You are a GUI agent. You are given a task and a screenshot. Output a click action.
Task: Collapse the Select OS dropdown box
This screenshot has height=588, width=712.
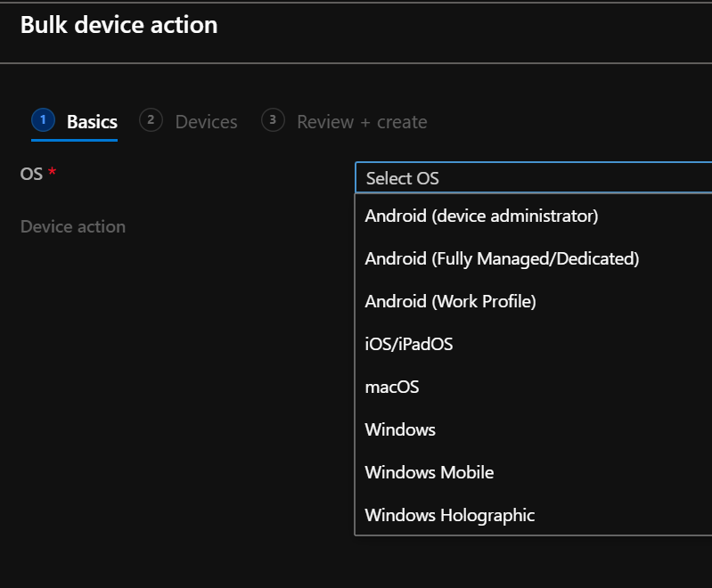pyautogui.click(x=533, y=178)
